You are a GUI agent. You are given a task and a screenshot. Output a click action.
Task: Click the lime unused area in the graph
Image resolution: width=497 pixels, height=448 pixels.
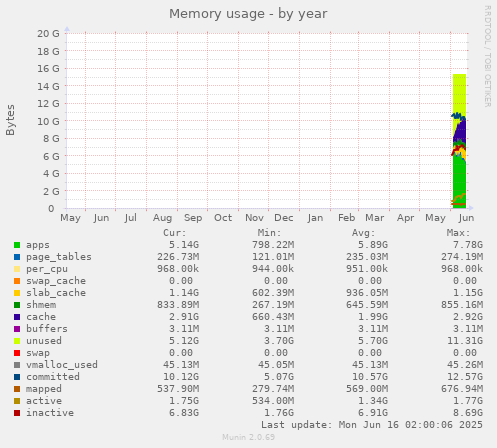[459, 93]
